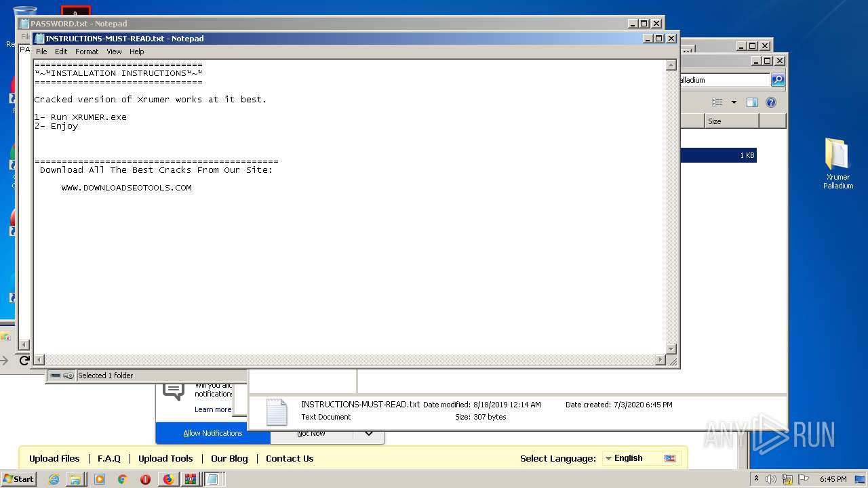868x488 pixels.
Task: Click the browser reload button behind Notepad
Action: pos(24,361)
